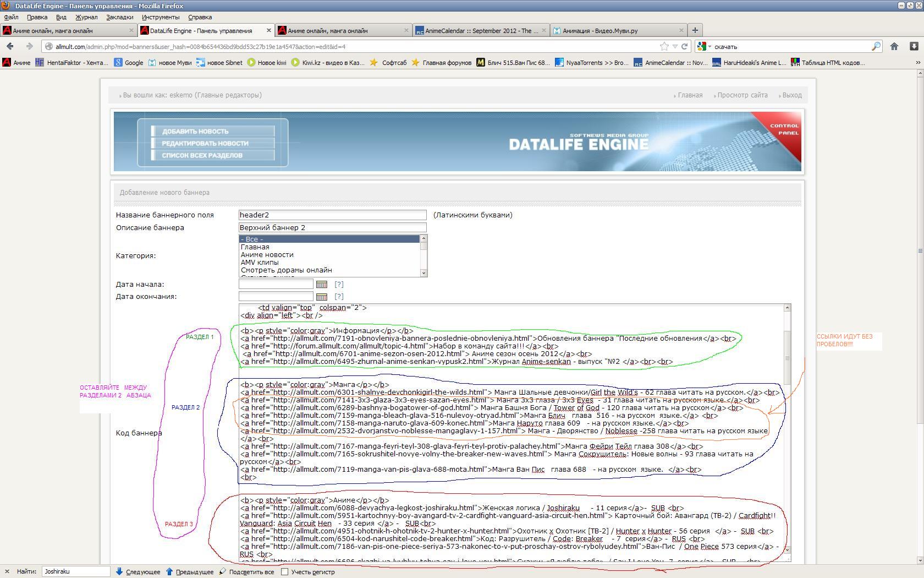The height and width of the screenshot is (578, 924).
Task: Click the browser Back arrow
Action: [x=10, y=46]
